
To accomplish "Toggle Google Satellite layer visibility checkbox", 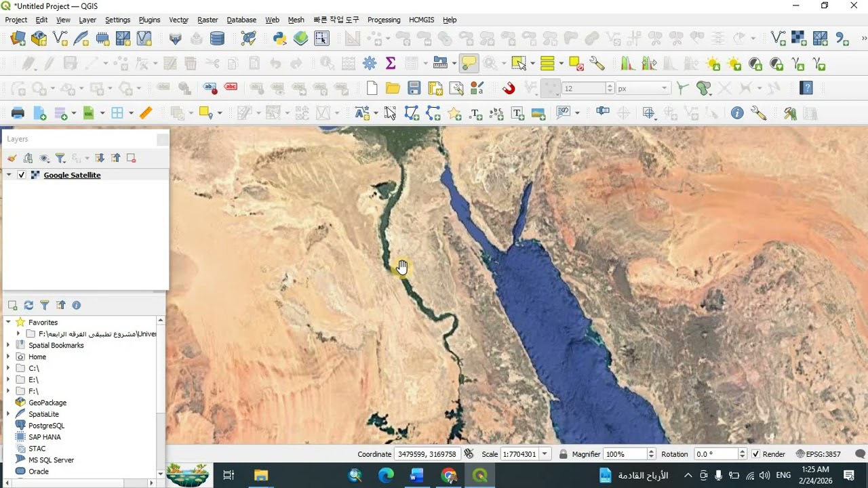I will pyautogui.click(x=22, y=175).
